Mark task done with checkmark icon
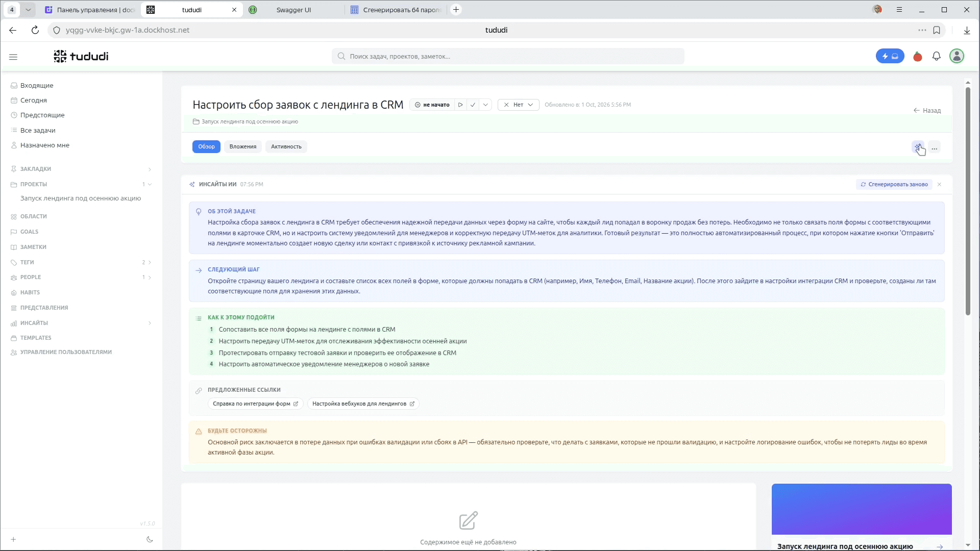 tap(473, 105)
